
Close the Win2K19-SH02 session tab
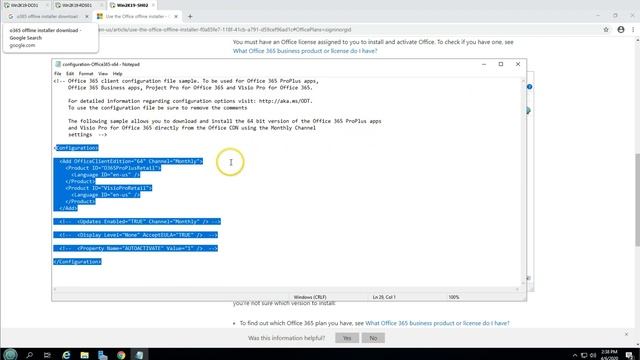153,5
